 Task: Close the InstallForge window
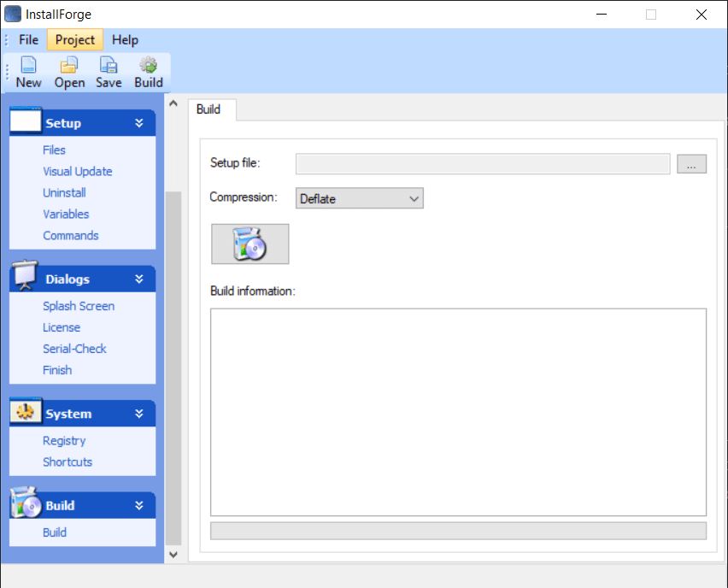701,14
